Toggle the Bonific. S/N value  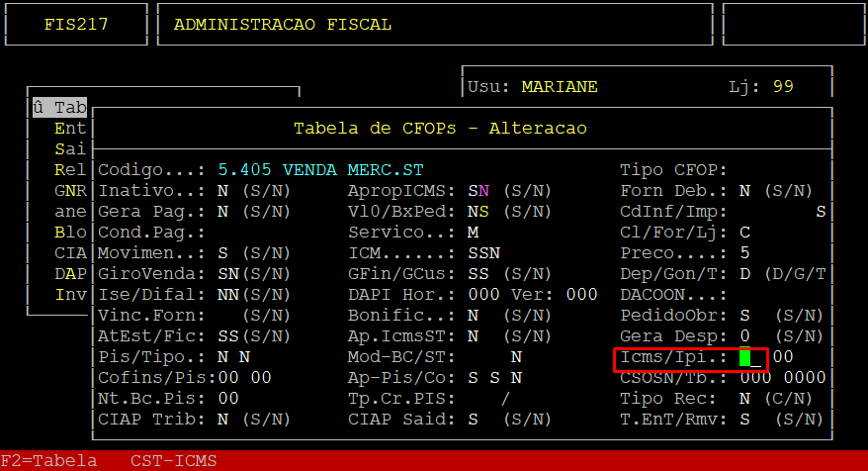[x=473, y=316]
